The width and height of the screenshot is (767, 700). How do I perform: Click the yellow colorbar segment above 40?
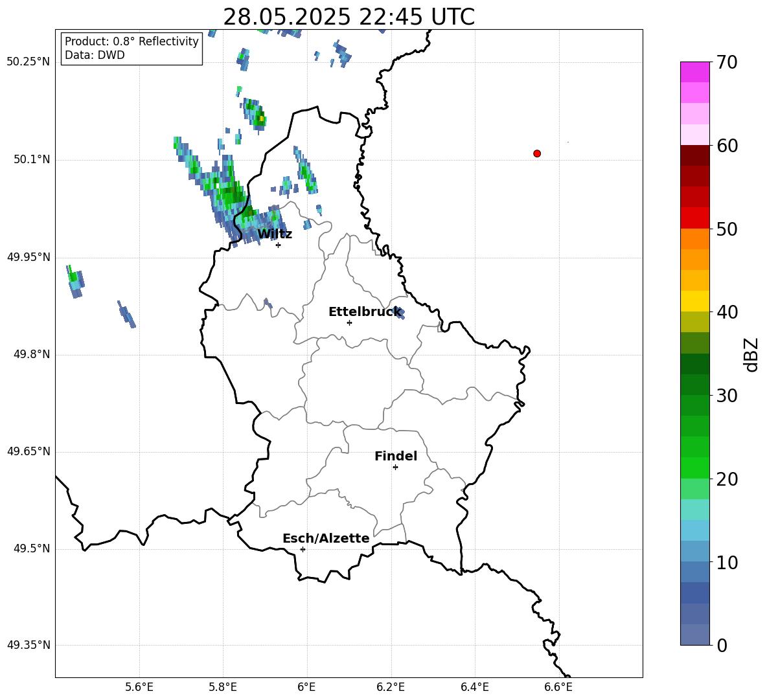pyautogui.click(x=694, y=301)
